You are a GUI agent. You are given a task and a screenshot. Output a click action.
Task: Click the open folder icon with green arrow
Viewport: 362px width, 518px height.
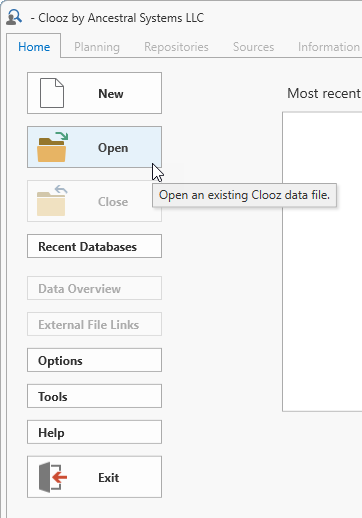(52, 147)
